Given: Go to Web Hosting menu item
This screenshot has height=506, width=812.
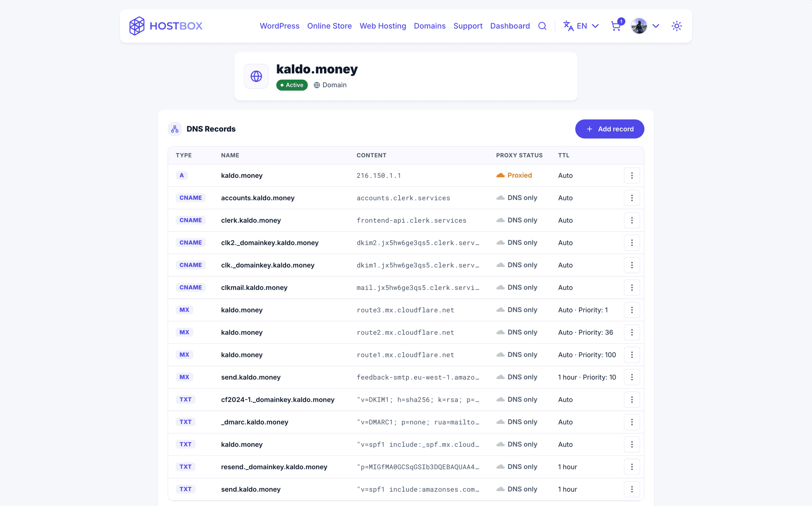Looking at the screenshot, I should point(382,26).
